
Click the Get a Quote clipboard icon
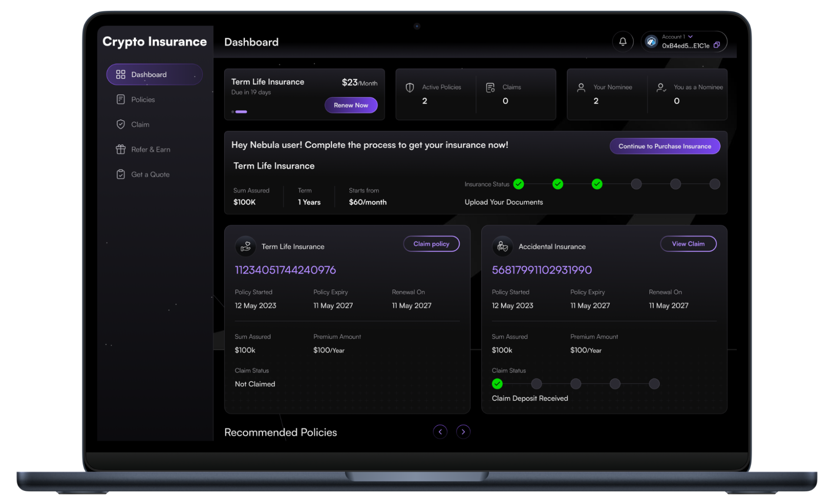coord(120,174)
